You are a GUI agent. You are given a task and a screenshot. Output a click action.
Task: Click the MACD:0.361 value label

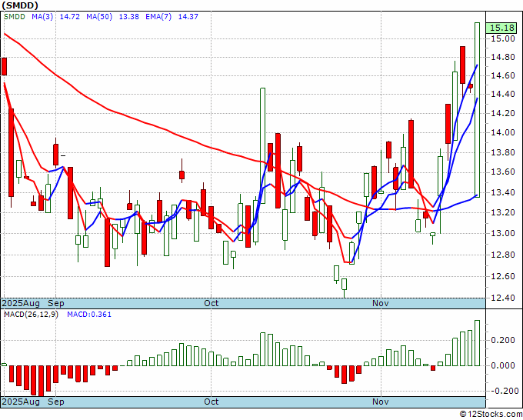(x=89, y=315)
